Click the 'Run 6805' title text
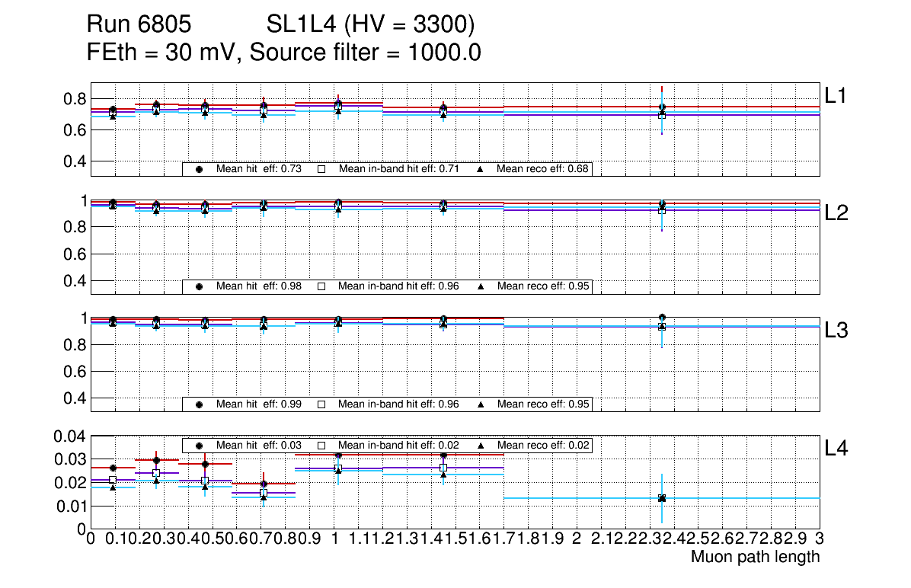 [x=138, y=25]
